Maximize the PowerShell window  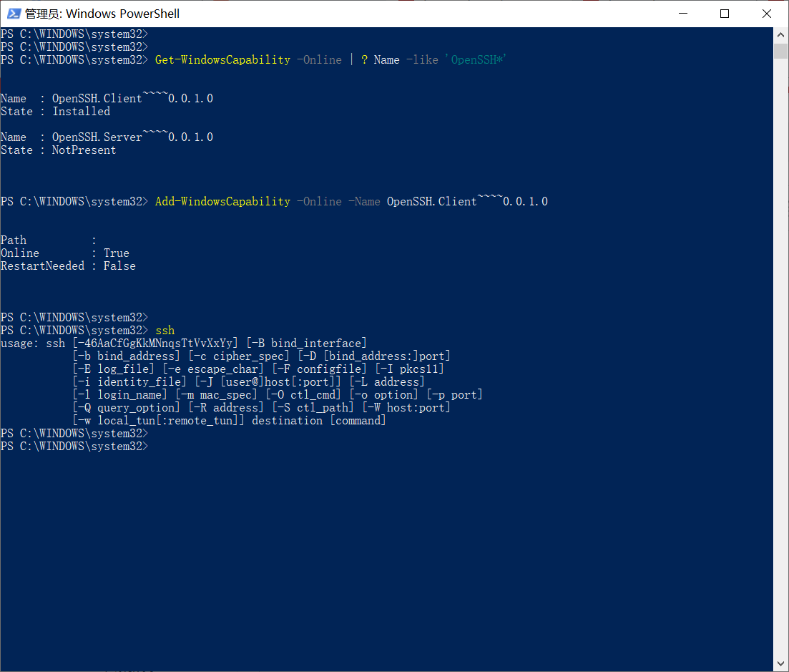724,13
